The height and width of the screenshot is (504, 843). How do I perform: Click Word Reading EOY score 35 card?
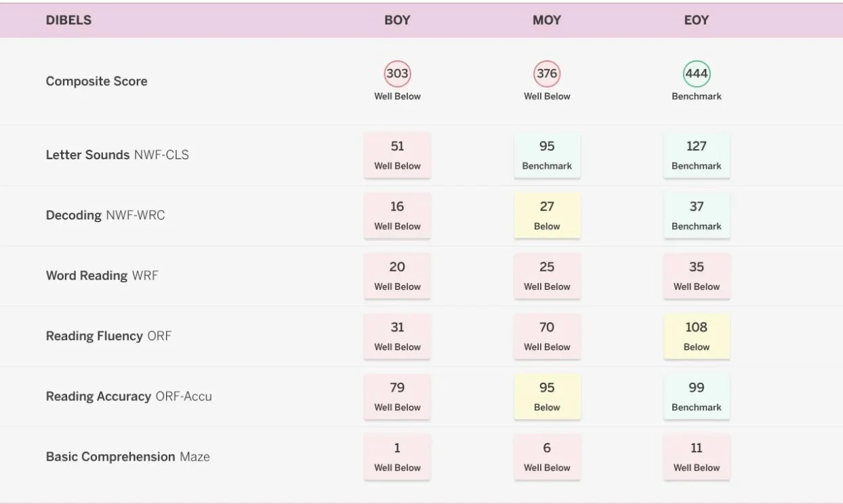click(x=697, y=276)
